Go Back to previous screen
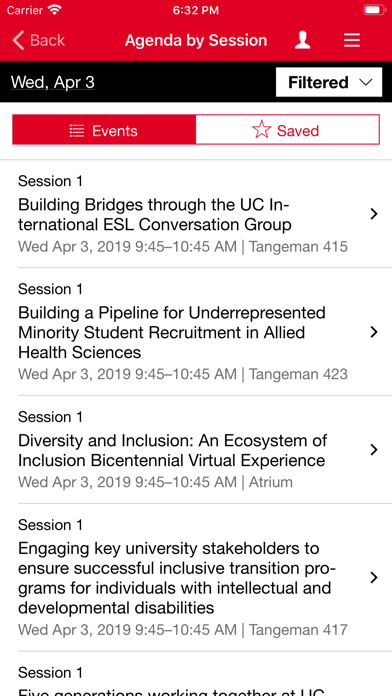 (39, 40)
